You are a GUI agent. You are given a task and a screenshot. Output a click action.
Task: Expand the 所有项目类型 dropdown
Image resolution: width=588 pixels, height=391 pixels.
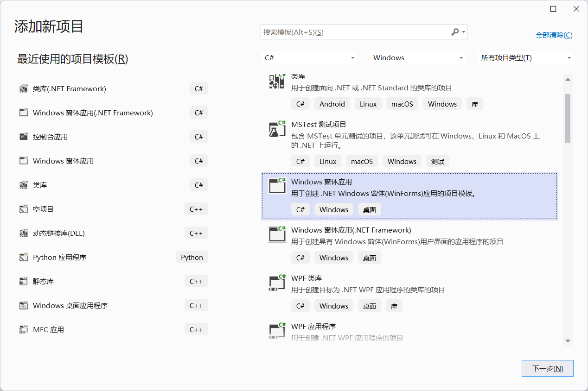pyautogui.click(x=524, y=57)
